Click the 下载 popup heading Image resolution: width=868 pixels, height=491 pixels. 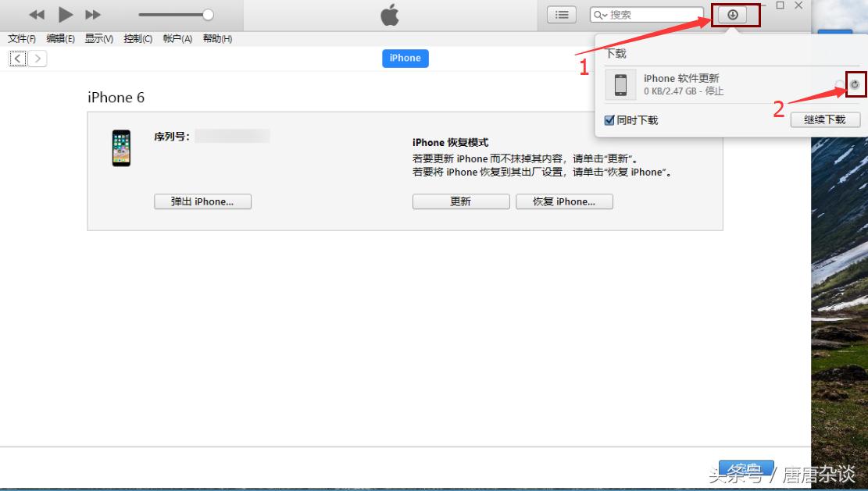616,54
